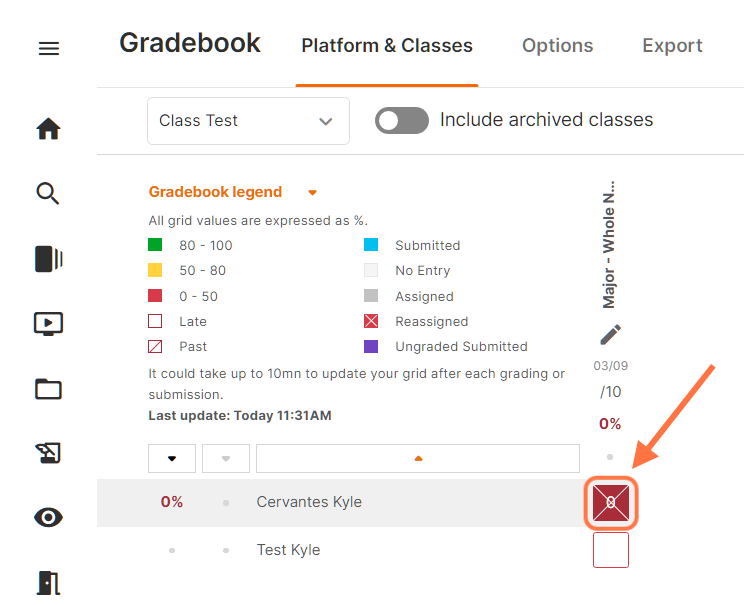The width and height of the screenshot is (744, 605).
Task: Click Test Kyle's empty late grade cell
Action: point(610,550)
